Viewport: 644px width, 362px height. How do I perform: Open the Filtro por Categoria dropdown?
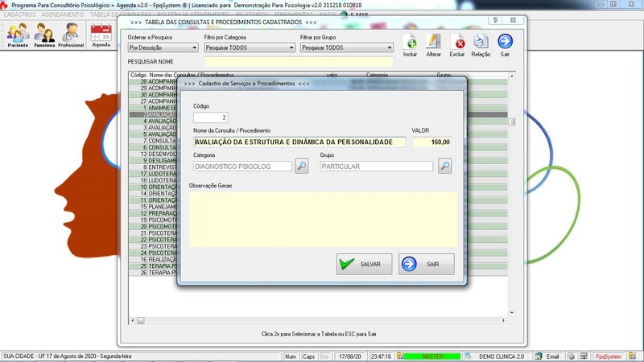click(250, 47)
